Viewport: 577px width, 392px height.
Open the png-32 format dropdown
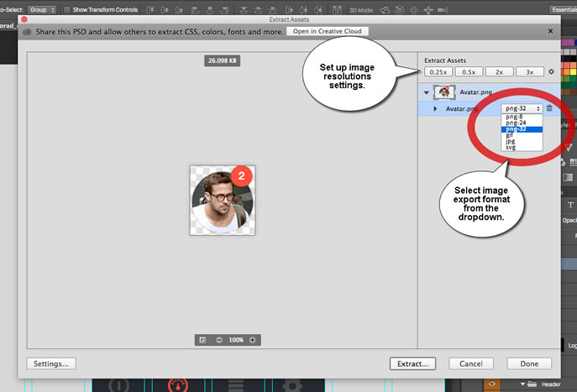coord(521,108)
